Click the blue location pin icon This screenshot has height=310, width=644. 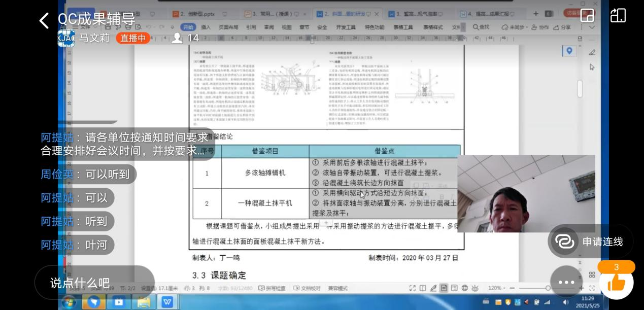pyautogui.click(x=569, y=51)
